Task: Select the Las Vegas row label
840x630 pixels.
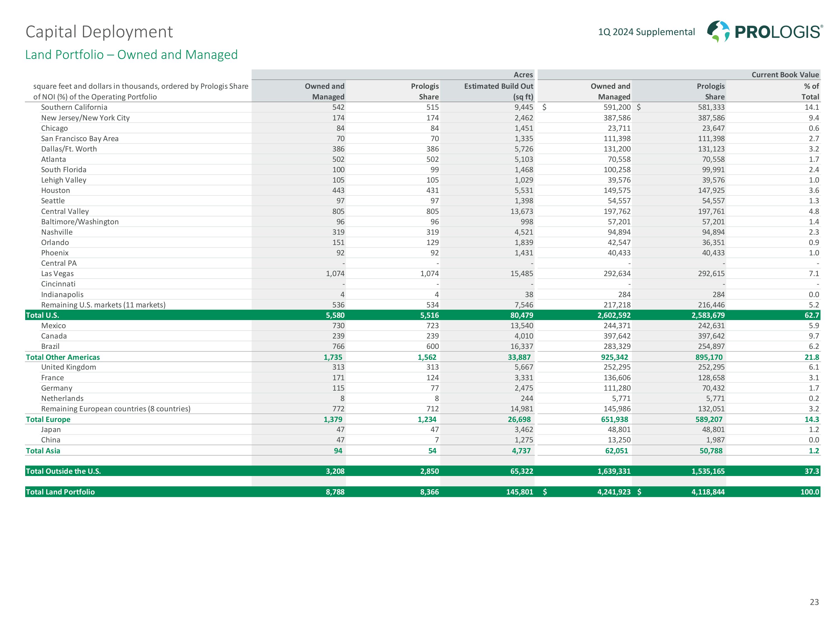Action: 57,274
